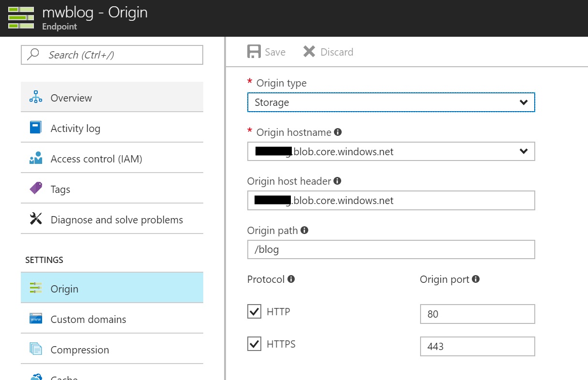Click the Diagnose wrench icon
The image size is (588, 380).
click(x=36, y=219)
